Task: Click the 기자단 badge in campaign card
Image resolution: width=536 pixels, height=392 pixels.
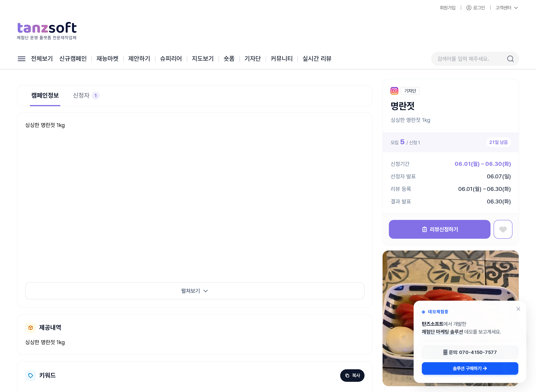Action: pos(410,91)
